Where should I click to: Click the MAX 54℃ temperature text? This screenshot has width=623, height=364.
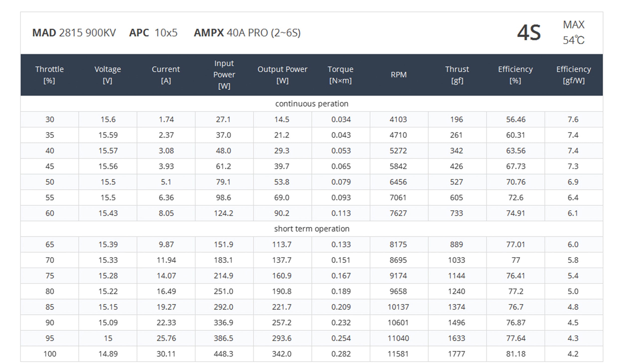[573, 33]
